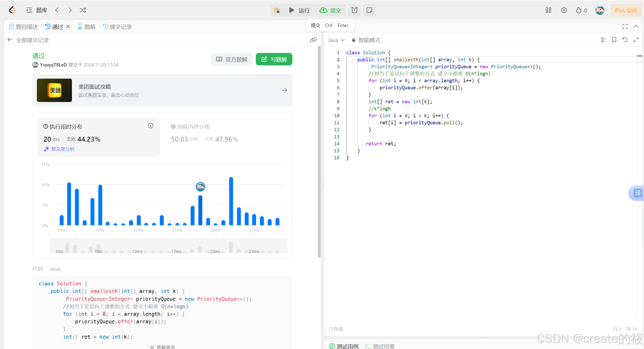The width and height of the screenshot is (644, 349).
Task: Toggle fullscreen editor panel icon
Action: tap(625, 26)
